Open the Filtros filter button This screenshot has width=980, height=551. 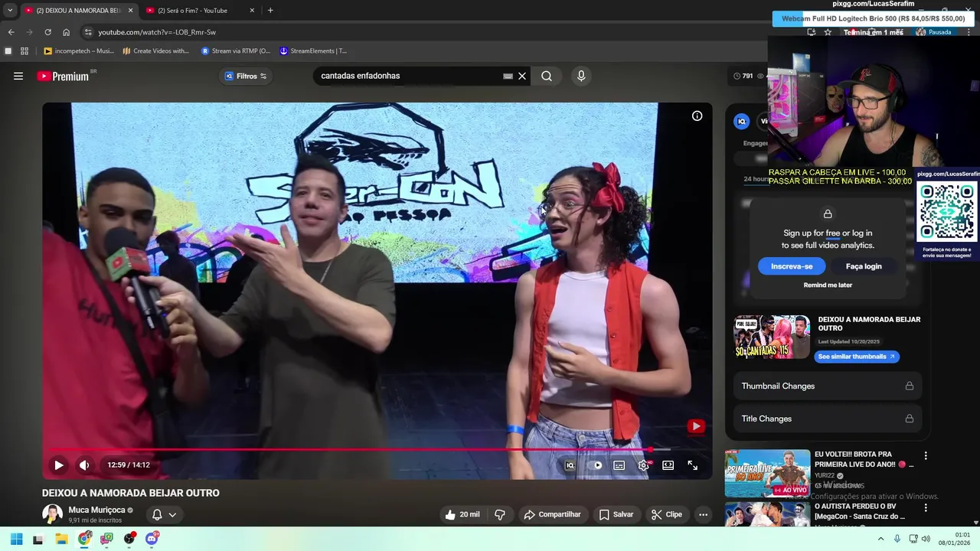click(x=246, y=76)
